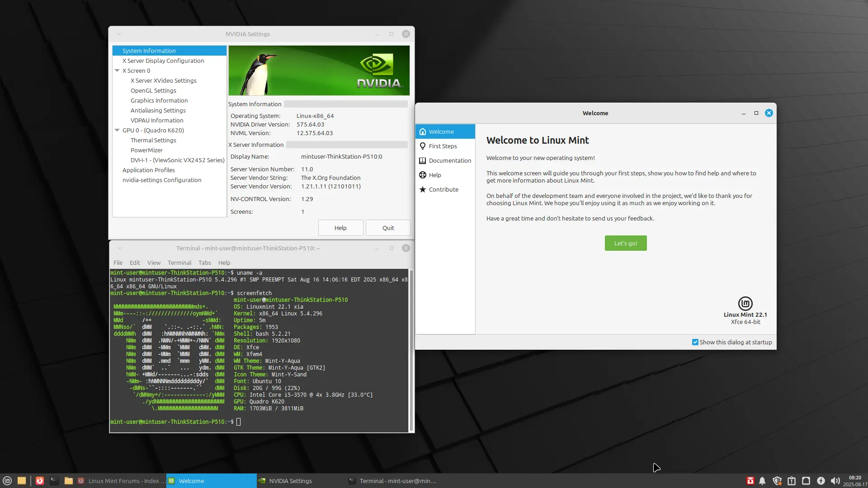Open First Steps with the lightbulb icon
868x488 pixels.
coord(445,146)
